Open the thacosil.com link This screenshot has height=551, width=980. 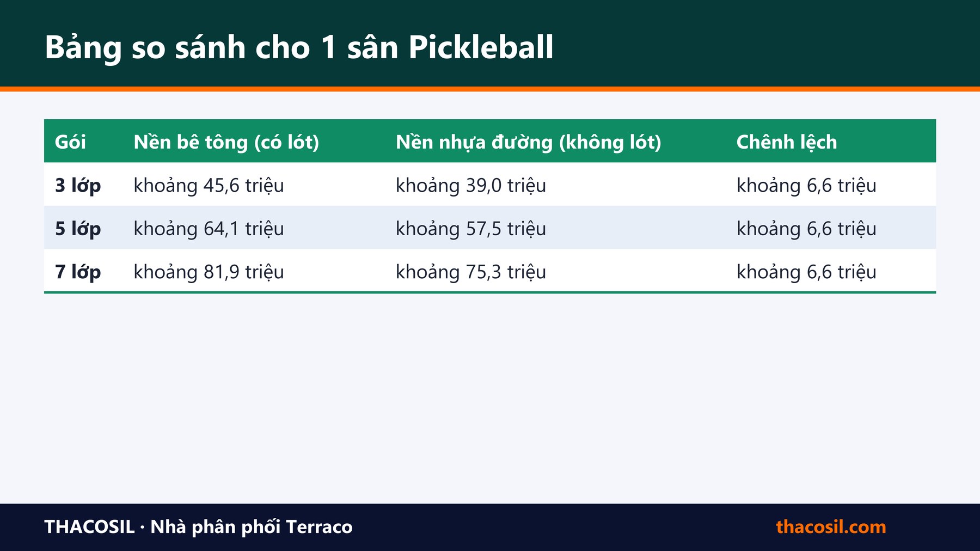point(831,527)
